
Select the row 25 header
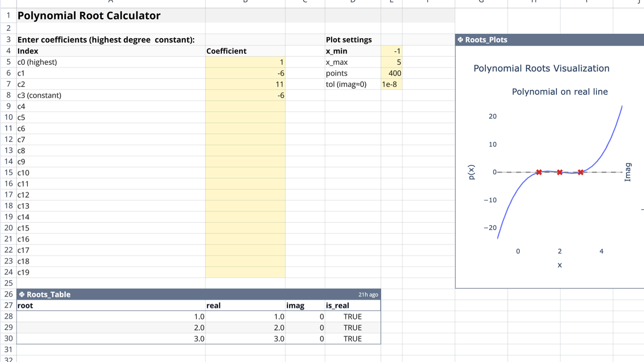pyautogui.click(x=8, y=284)
